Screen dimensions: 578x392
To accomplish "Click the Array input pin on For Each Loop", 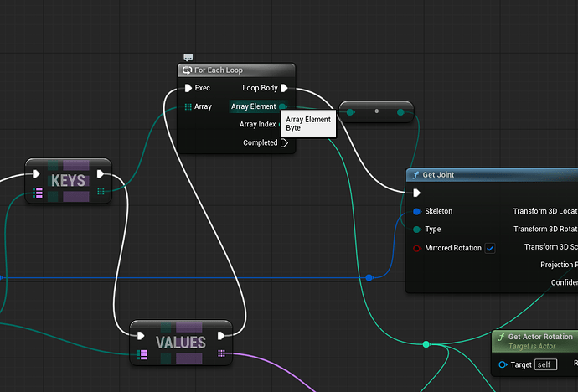I will pos(188,106).
